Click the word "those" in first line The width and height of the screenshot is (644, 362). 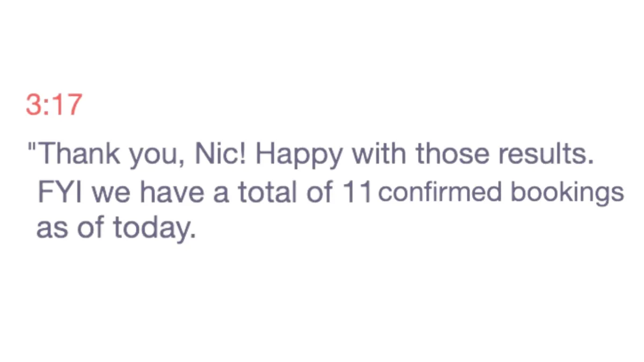454,154
